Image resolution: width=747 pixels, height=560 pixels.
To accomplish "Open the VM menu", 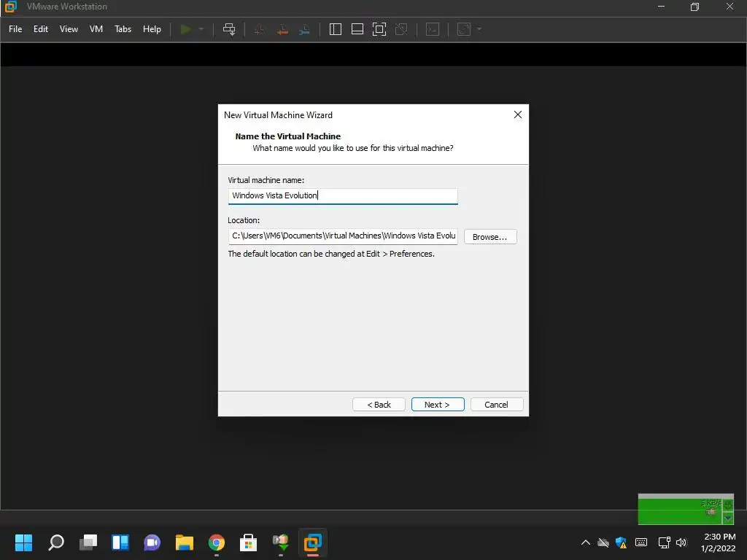I will 96,29.
